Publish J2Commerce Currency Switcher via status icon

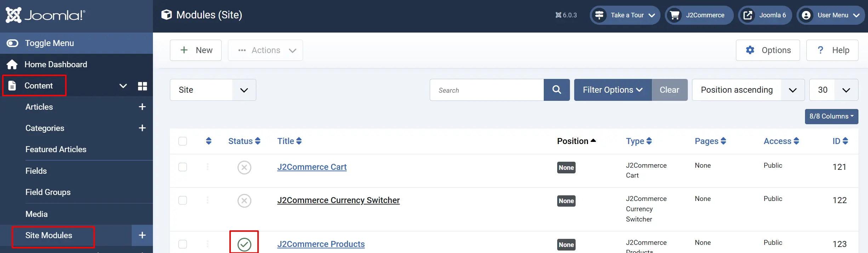pyautogui.click(x=244, y=201)
